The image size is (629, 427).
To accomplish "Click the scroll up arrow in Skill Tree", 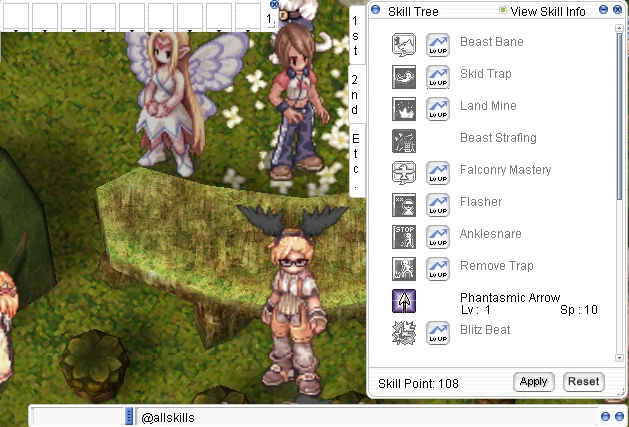I will (619, 28).
